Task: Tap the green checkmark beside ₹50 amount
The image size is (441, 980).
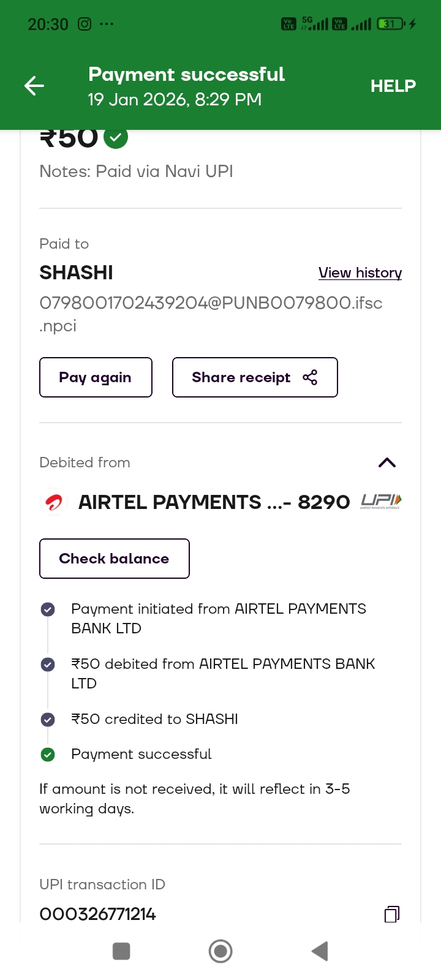Action: pos(116,138)
